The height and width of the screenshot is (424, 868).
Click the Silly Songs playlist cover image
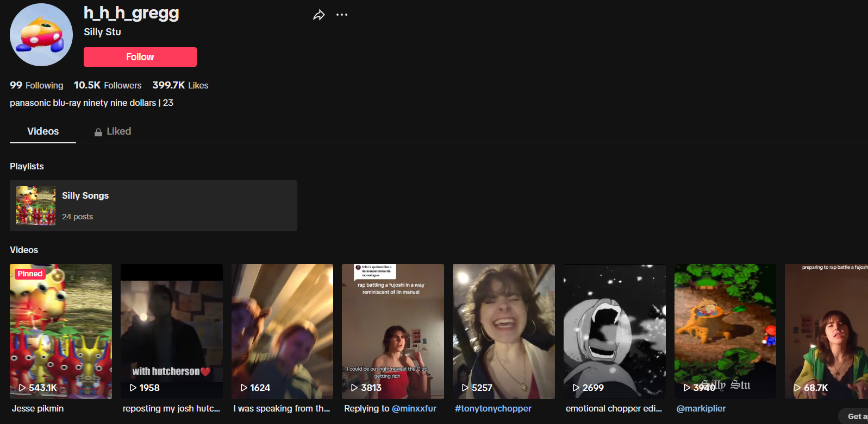(x=36, y=206)
